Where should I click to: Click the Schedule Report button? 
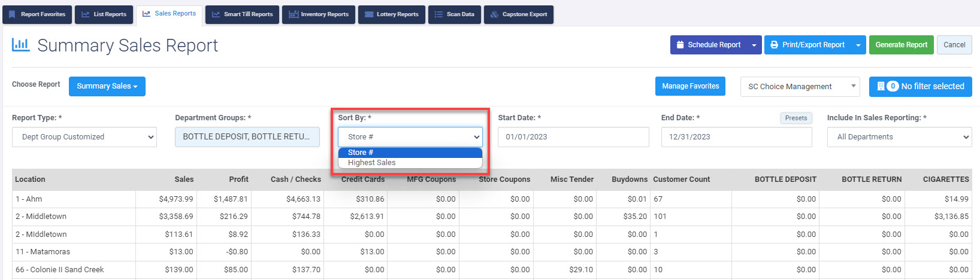click(709, 45)
